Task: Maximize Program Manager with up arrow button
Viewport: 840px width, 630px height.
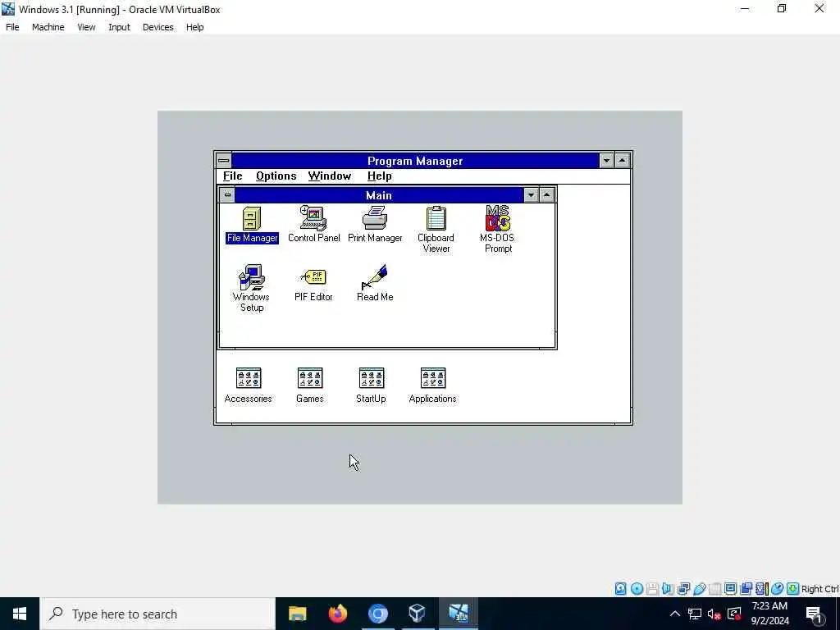Action: pos(622,161)
